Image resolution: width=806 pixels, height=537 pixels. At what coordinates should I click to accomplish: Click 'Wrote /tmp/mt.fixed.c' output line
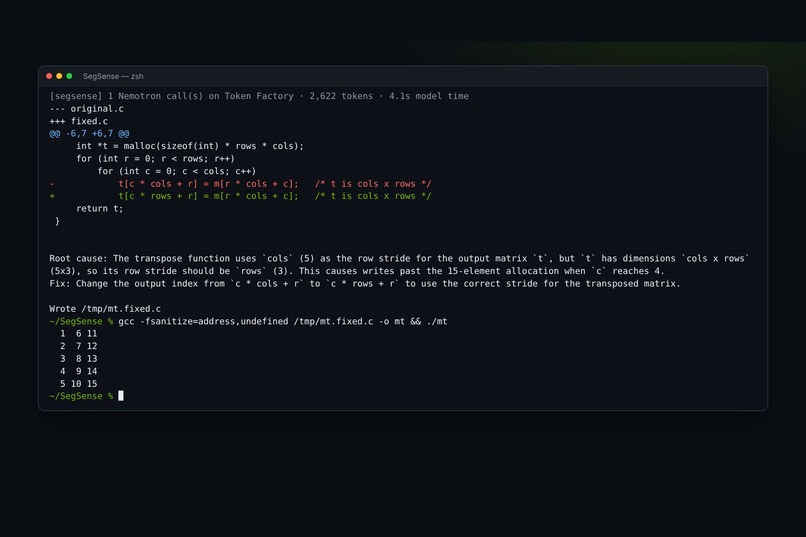coord(105,309)
